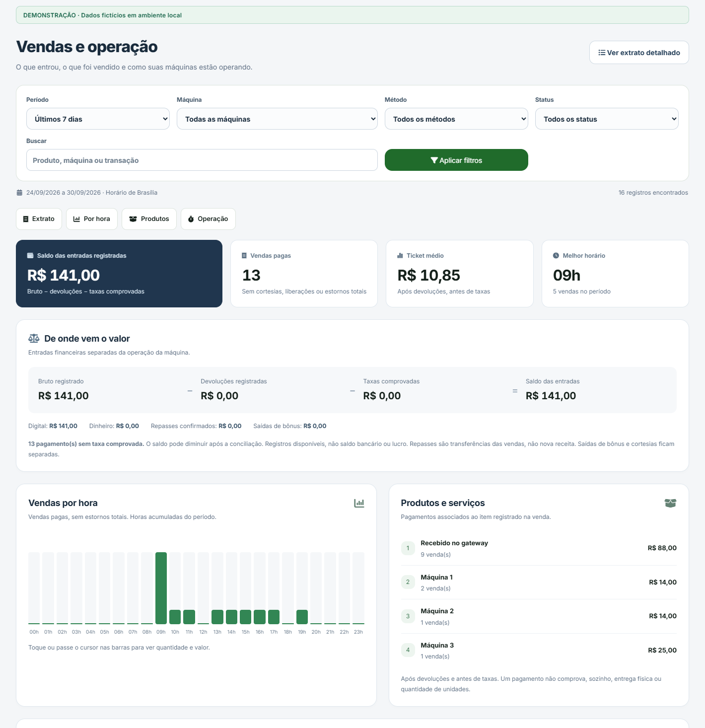This screenshot has width=705, height=728.
Task: Click the R$ 25,00 product value
Action: click(x=662, y=651)
